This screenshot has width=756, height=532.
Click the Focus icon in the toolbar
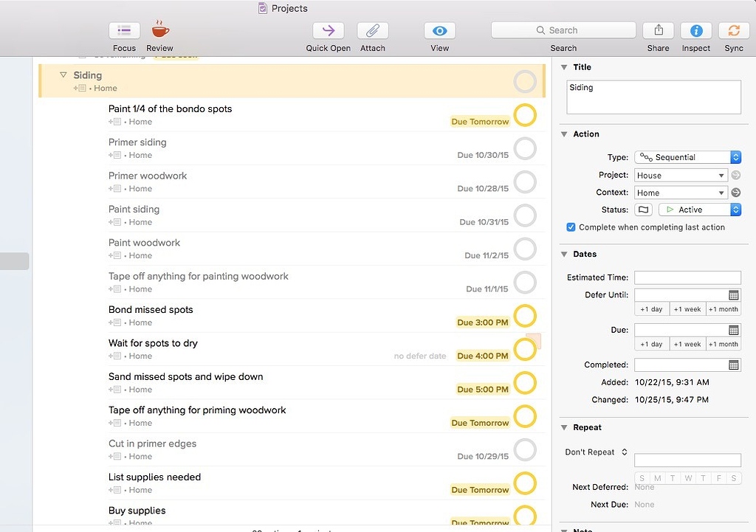(123, 30)
